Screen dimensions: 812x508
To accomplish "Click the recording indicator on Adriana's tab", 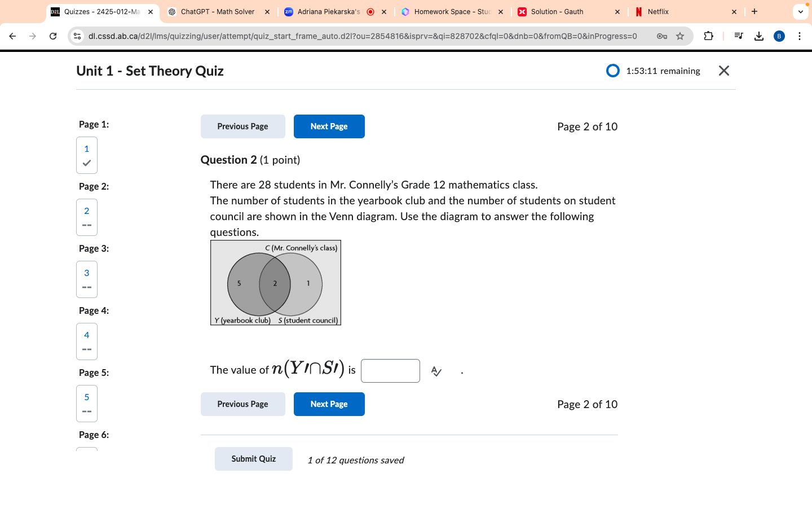I will tap(370, 12).
